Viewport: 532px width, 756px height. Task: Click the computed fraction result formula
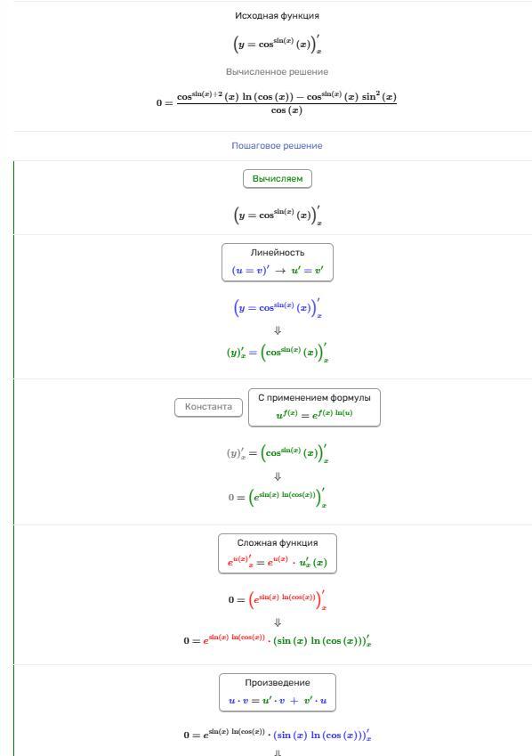click(277, 103)
